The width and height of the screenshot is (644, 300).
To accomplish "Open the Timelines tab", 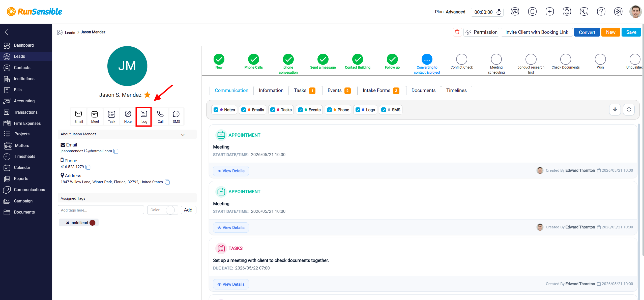I will [456, 91].
